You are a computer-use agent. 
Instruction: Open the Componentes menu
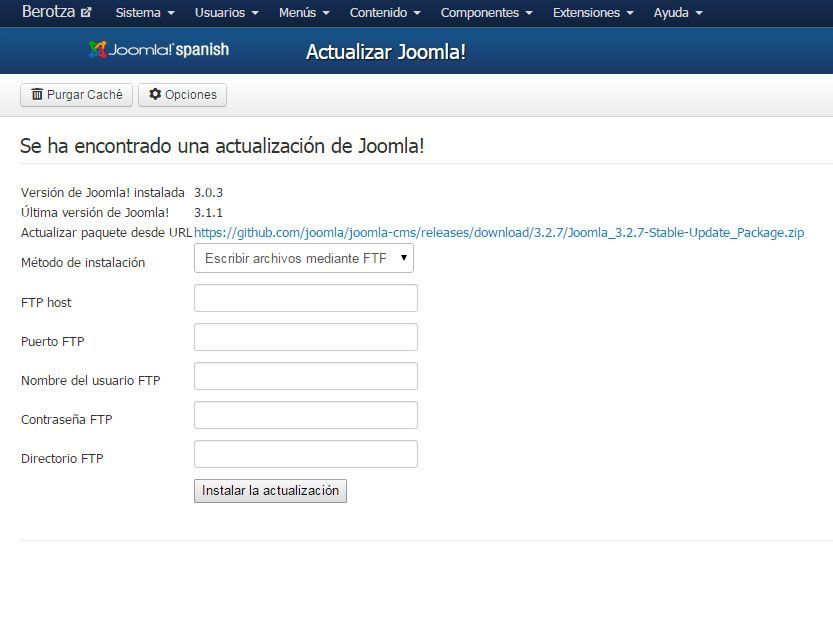[x=486, y=13]
